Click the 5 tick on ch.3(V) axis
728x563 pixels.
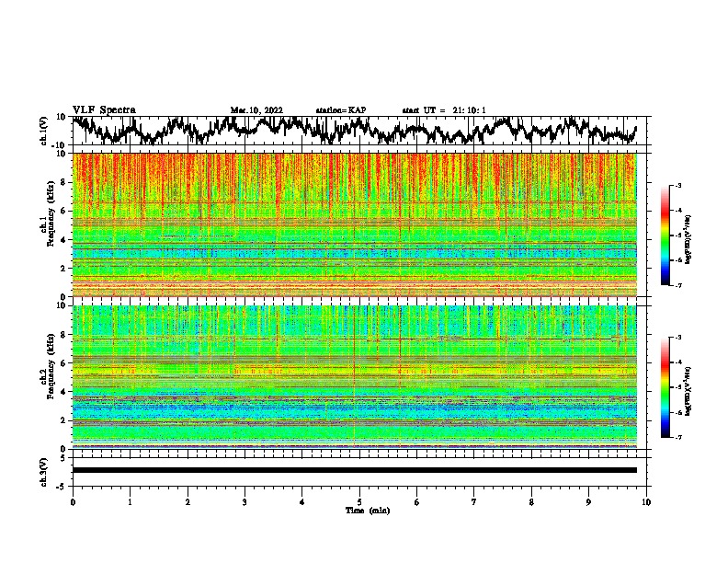[x=63, y=458]
